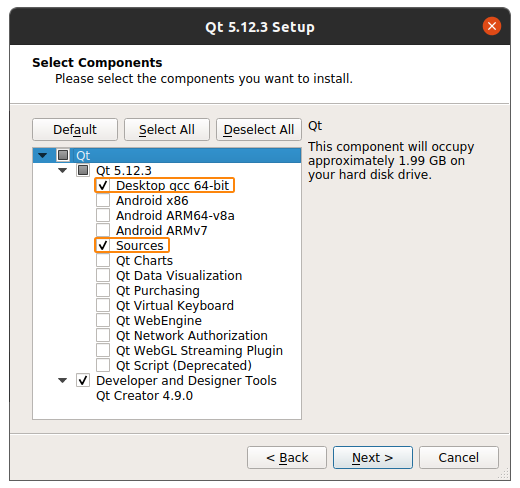Enable the Android x86 checkbox
Screen dimensions: 520x488
pyautogui.click(x=103, y=200)
